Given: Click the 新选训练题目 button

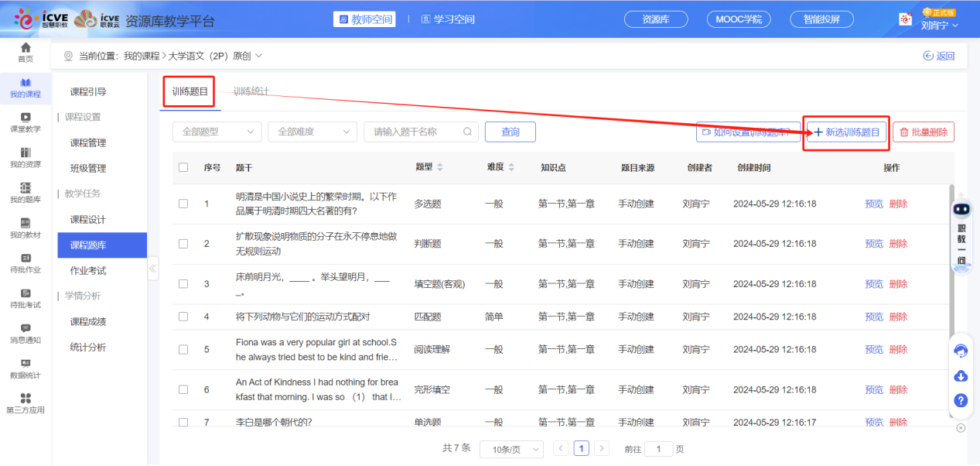Looking at the screenshot, I should coord(846,132).
